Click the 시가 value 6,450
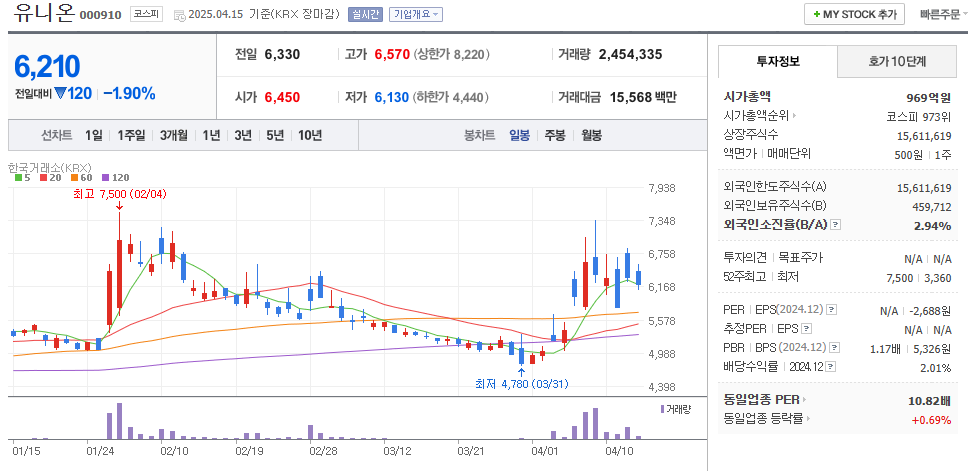 point(282,97)
